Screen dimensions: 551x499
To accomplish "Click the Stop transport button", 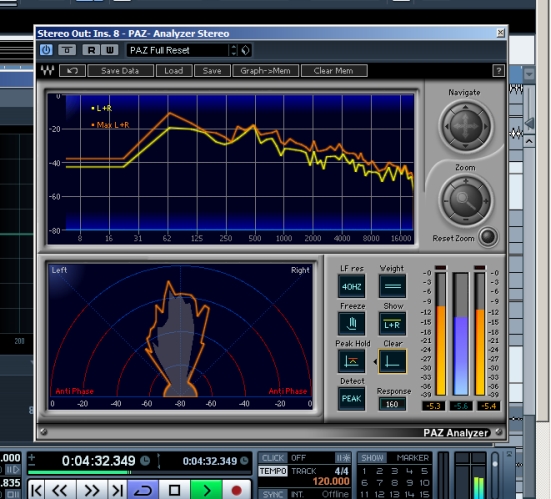I will coord(175,490).
